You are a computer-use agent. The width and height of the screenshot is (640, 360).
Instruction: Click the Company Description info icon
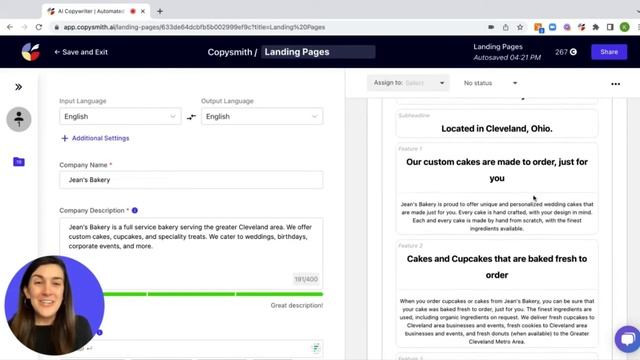click(135, 210)
